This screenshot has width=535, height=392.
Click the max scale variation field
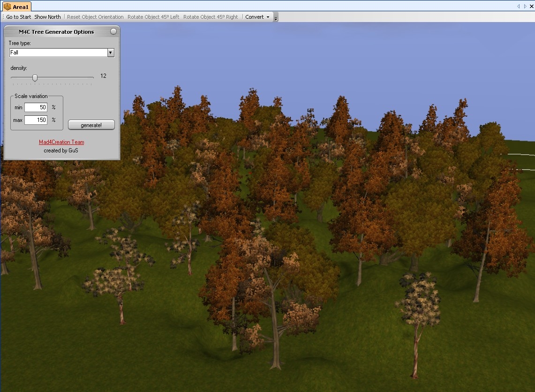(36, 120)
